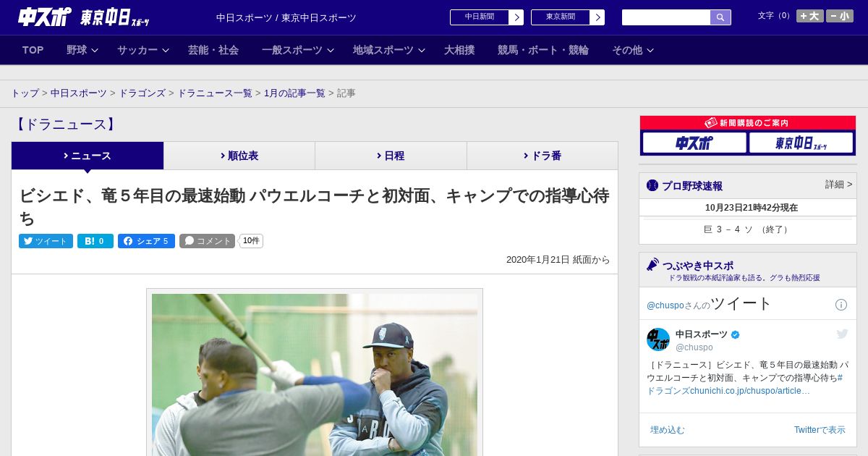The width and height of the screenshot is (868, 456).
Task: Click the Hatena bookmark B! button
Action: (95, 241)
